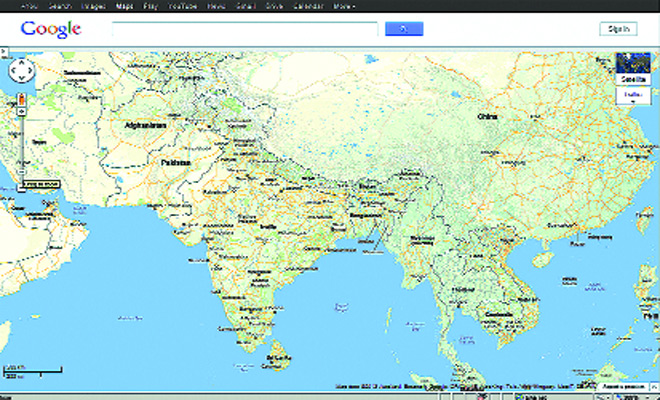Open the Traffic layers dropdown
Image resolution: width=660 pixels, height=400 pixels.
click(632, 95)
